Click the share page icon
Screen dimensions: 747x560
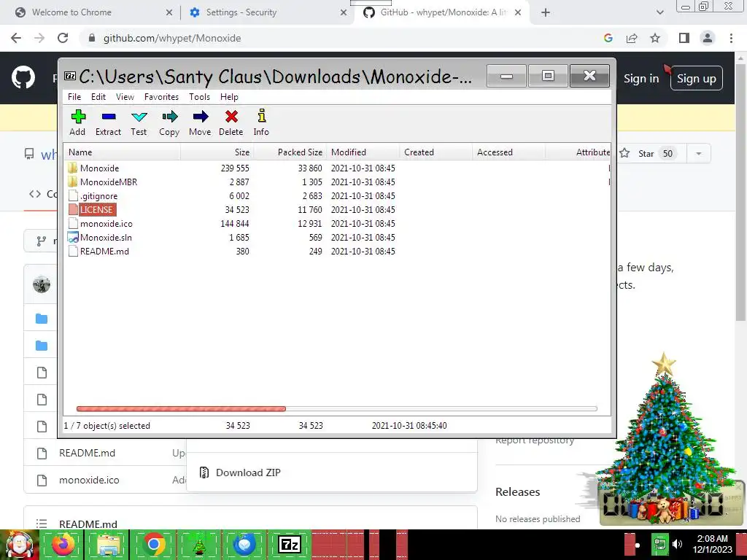(x=632, y=38)
